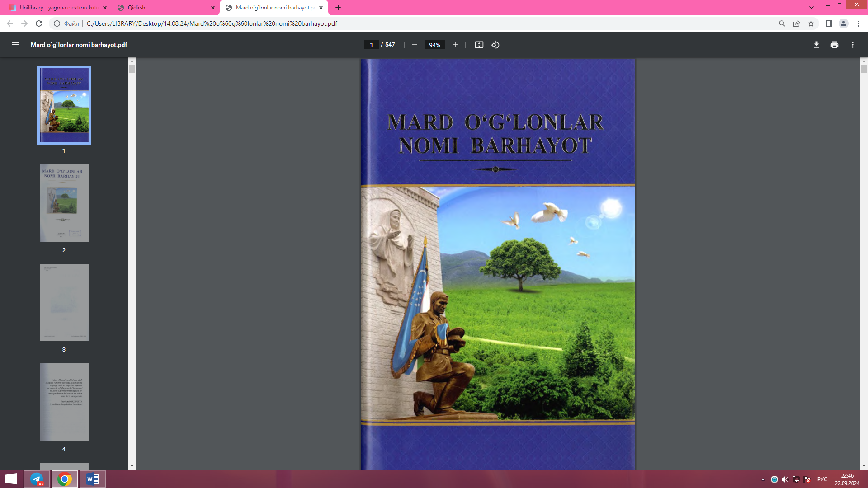
Task: Bookmark this tab with the star
Action: tap(811, 23)
